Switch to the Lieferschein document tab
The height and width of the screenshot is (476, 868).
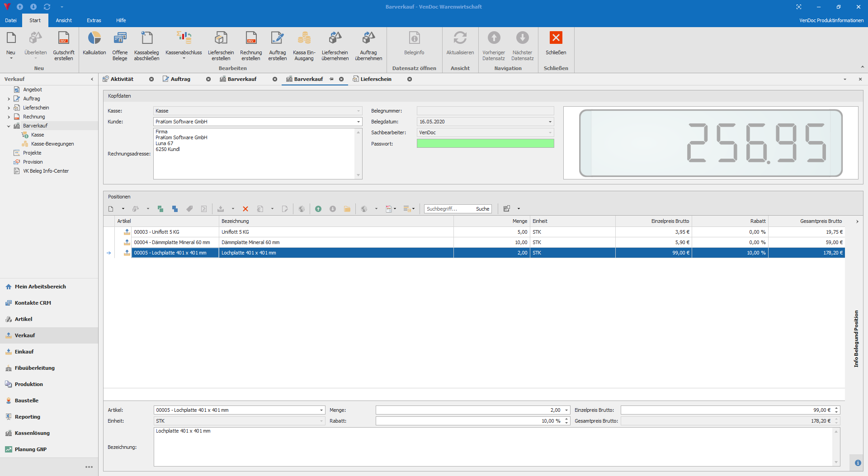pyautogui.click(x=375, y=79)
